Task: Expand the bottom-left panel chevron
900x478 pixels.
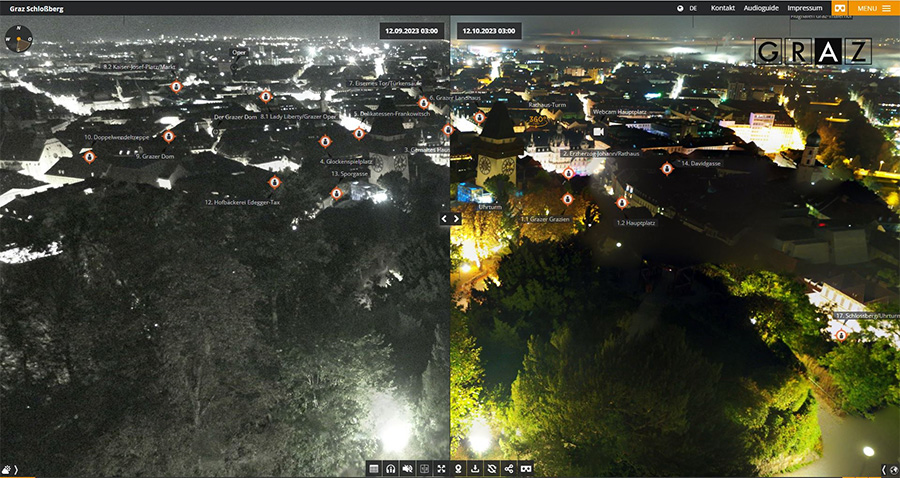Action: pos(16,470)
